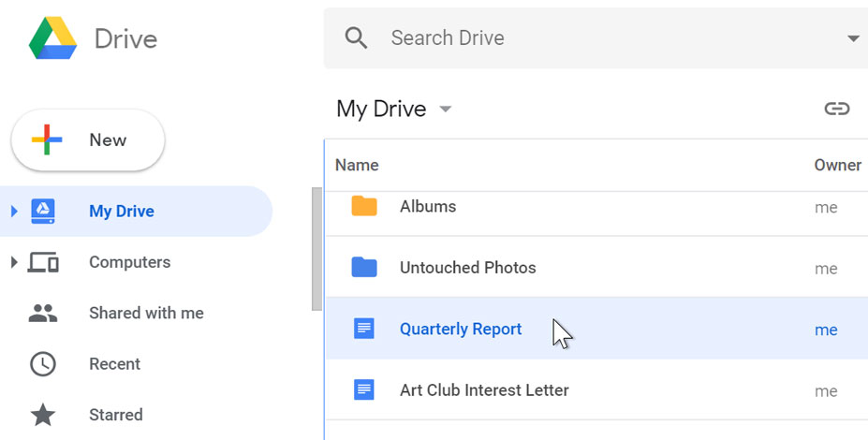Expand the Computers tree arrow
This screenshot has width=868, height=440.
(x=14, y=262)
